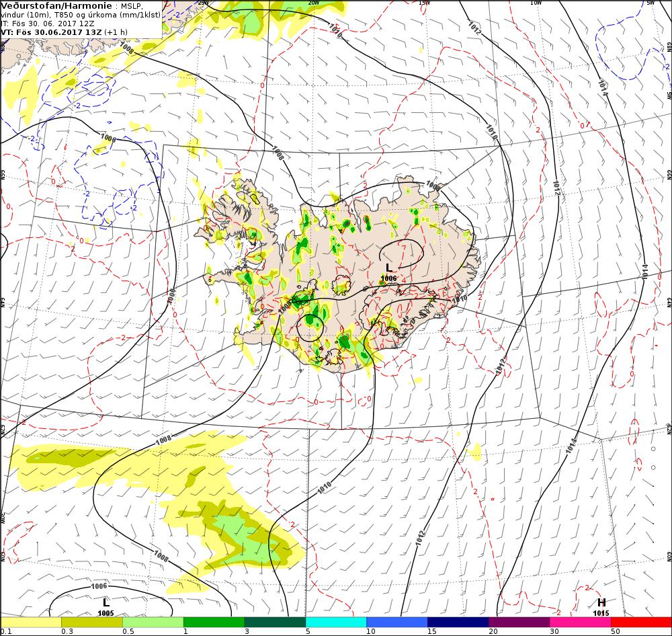Select the red 50 mm legend swatch
This screenshot has height=636, width=672.
(641, 623)
